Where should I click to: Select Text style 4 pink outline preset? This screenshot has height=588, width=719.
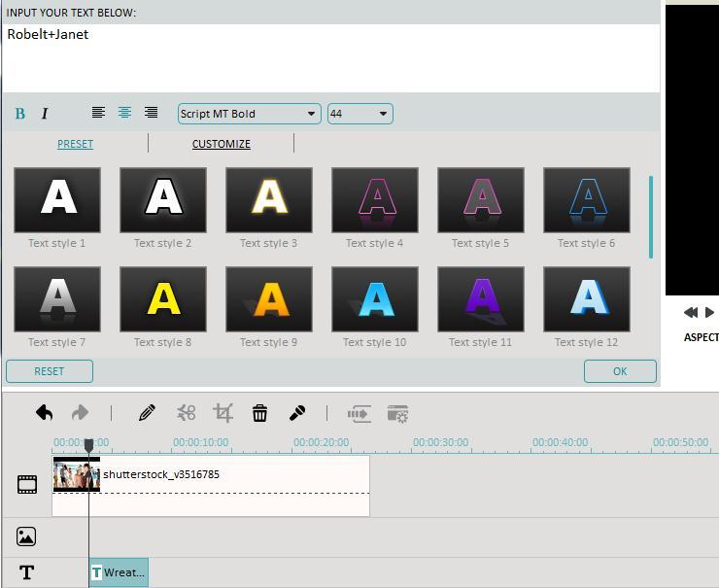(375, 200)
